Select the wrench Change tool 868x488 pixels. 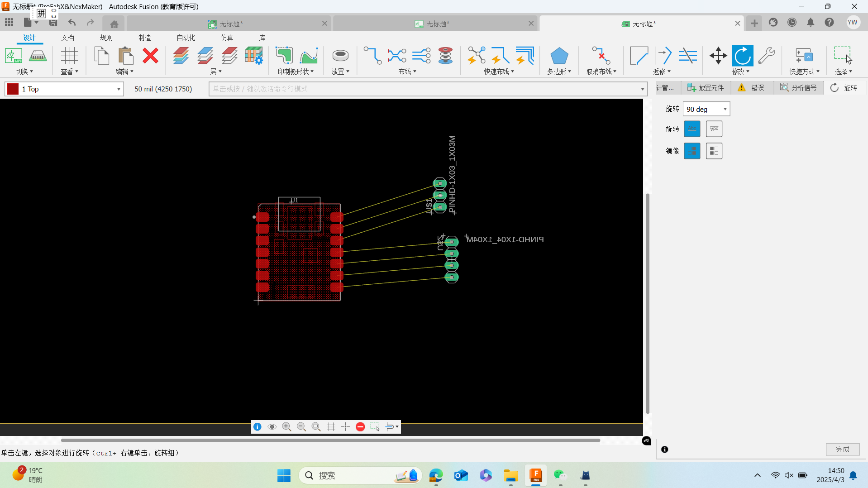[x=767, y=56]
